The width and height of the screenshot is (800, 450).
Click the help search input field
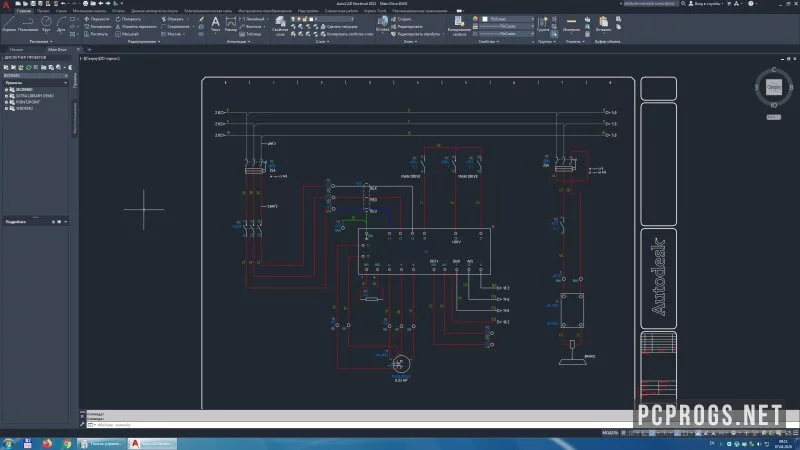click(x=651, y=4)
